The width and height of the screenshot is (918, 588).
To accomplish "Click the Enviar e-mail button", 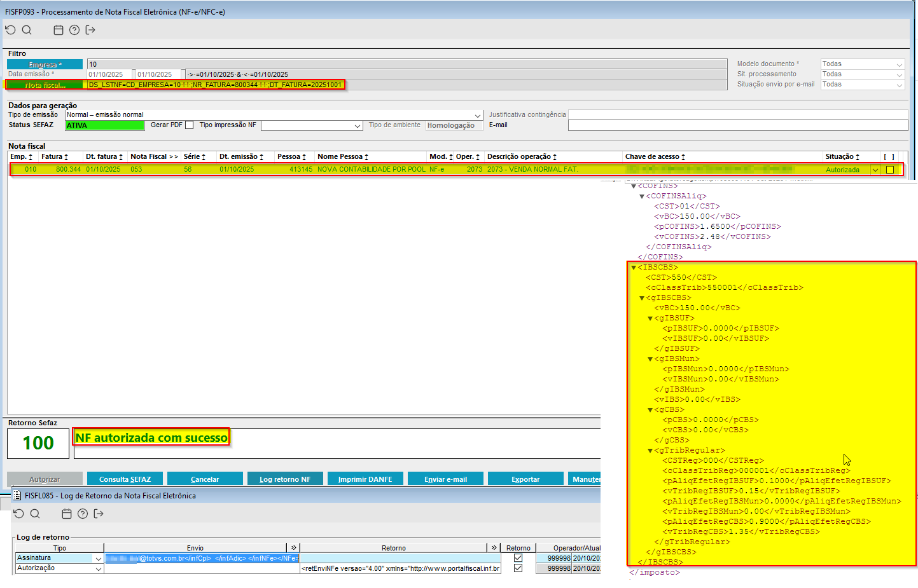I will tap(445, 479).
